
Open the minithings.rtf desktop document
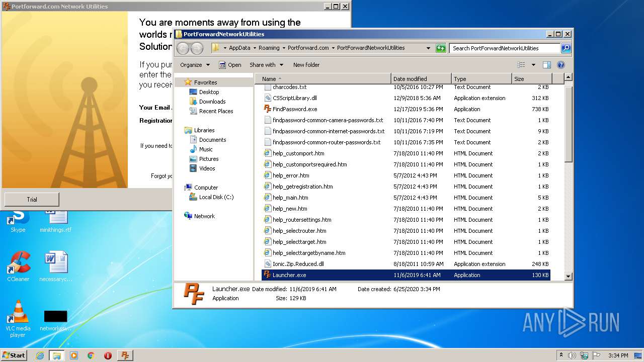(x=55, y=221)
